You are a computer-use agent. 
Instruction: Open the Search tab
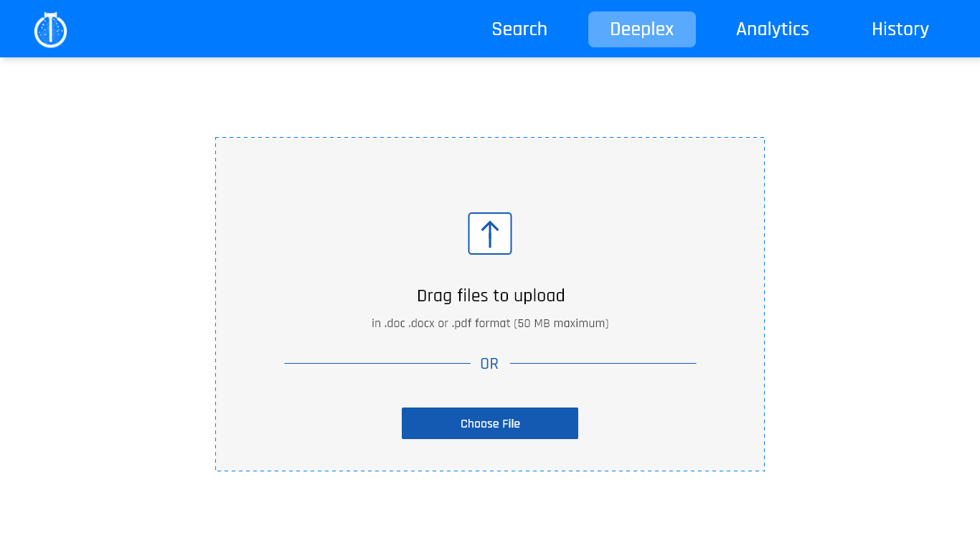click(519, 29)
